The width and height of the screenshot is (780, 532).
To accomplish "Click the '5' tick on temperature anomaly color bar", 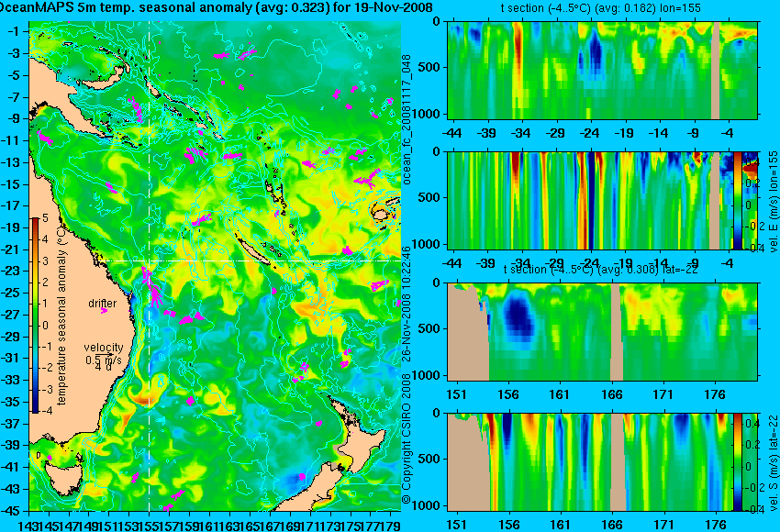I will pyautogui.click(x=45, y=217).
